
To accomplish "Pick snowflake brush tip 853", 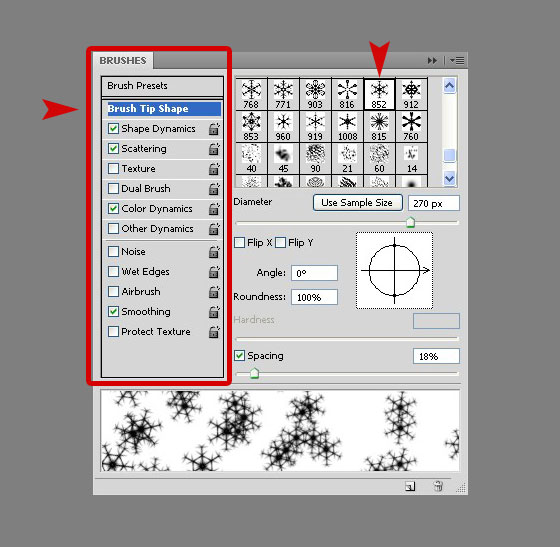I will 251,126.
